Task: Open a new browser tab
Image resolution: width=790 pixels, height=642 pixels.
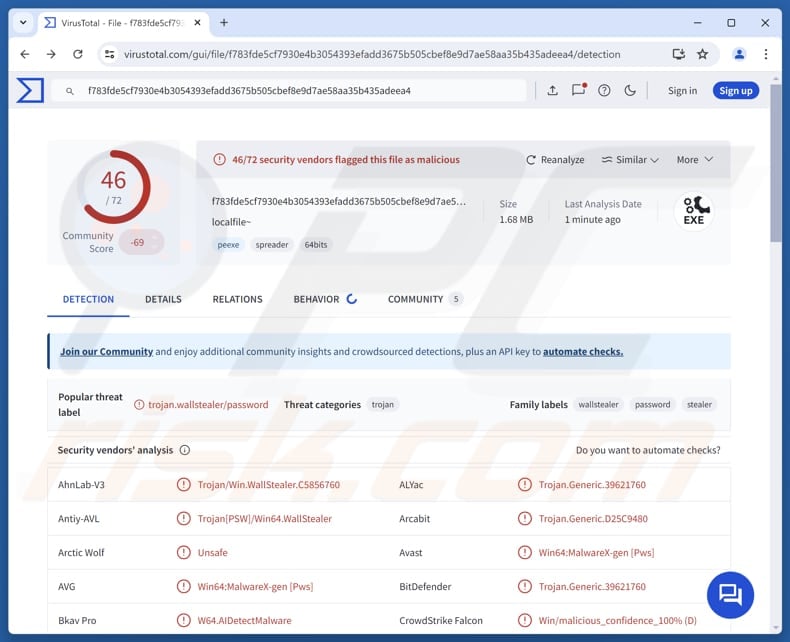Action: [224, 23]
